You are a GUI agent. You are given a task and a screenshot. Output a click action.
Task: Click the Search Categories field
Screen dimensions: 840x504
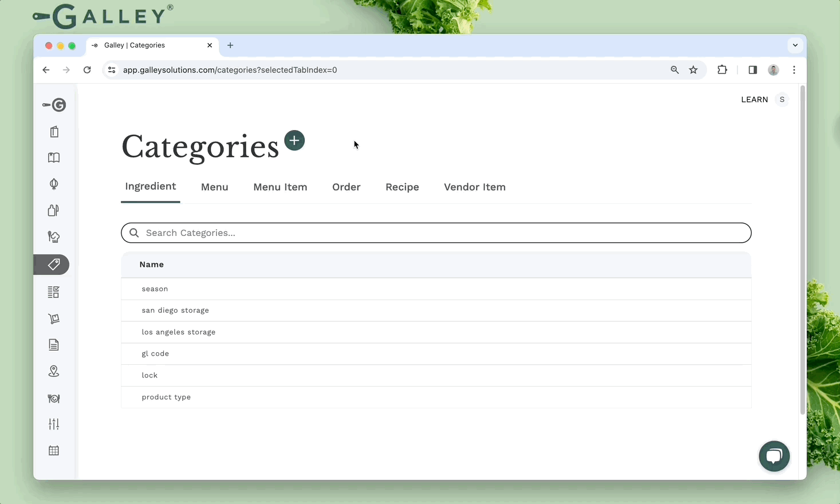pyautogui.click(x=435, y=233)
